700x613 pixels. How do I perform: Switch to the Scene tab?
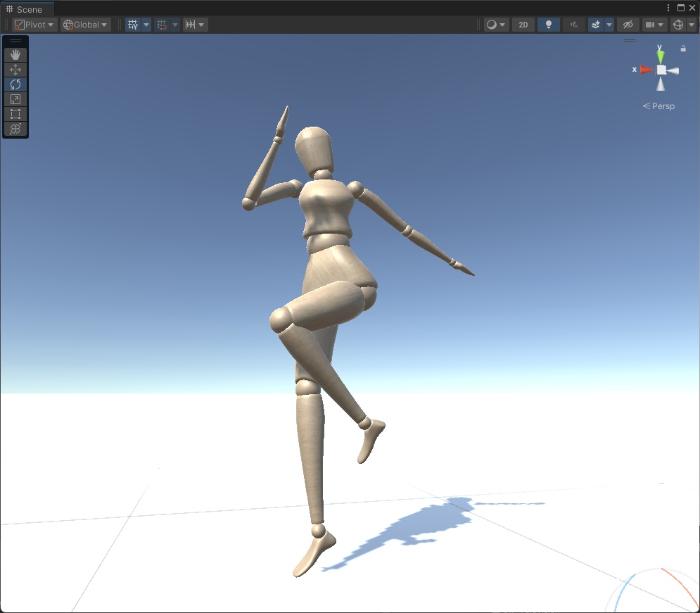coord(28,9)
